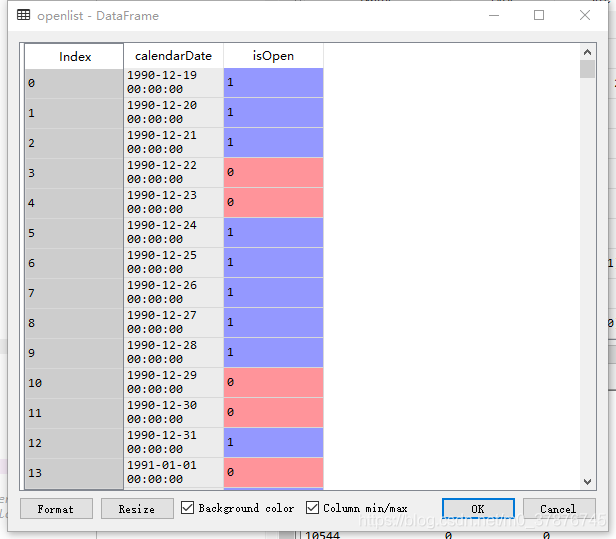
Task: Minimize the openlist DataFrame window
Action: [494, 15]
